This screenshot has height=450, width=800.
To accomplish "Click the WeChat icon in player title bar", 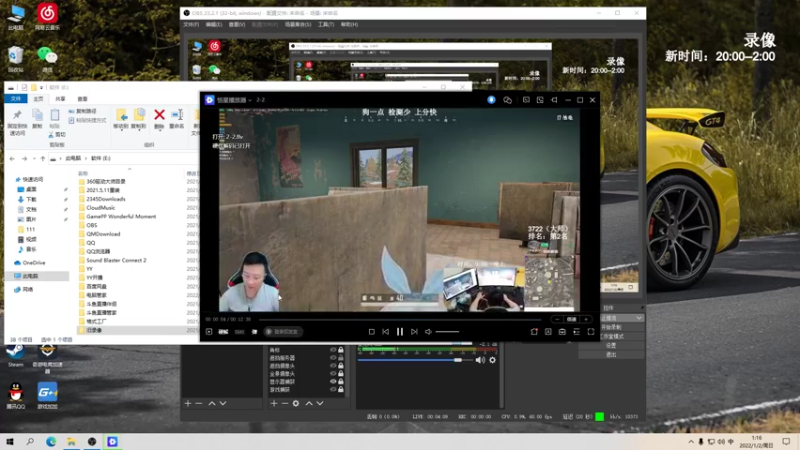I will (x=508, y=100).
